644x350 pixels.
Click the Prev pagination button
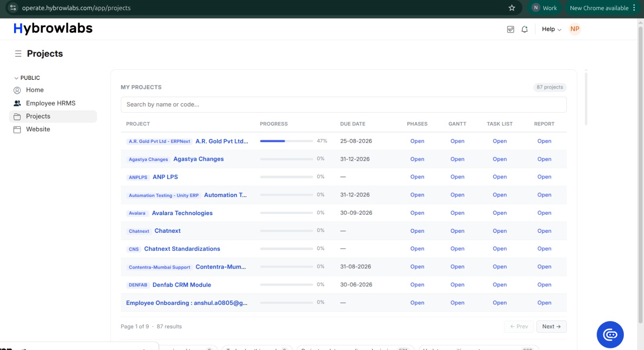click(519, 327)
